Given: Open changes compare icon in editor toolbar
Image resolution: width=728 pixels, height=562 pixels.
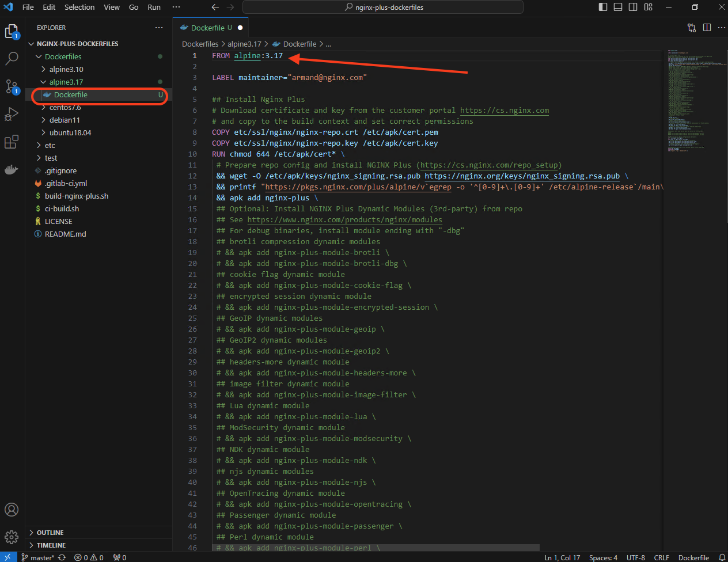Looking at the screenshot, I should pos(692,28).
